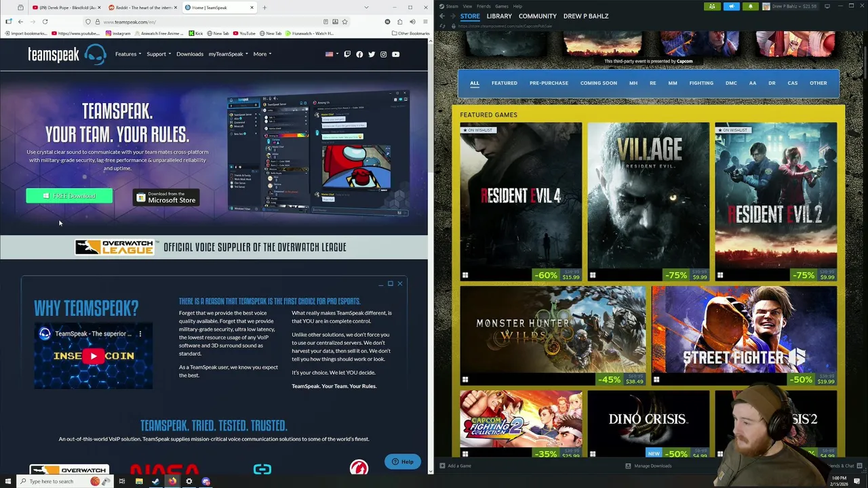The width and height of the screenshot is (868, 488).
Task: Open TeamSpeak's Twitter icon link
Action: pos(372,54)
